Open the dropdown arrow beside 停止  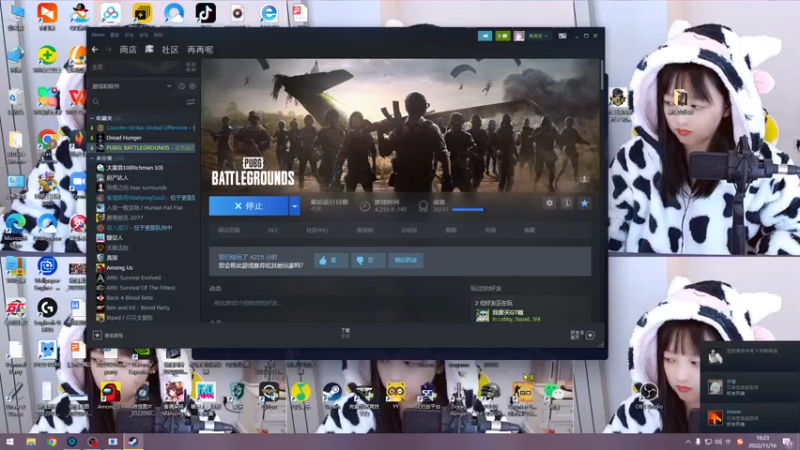pos(294,206)
